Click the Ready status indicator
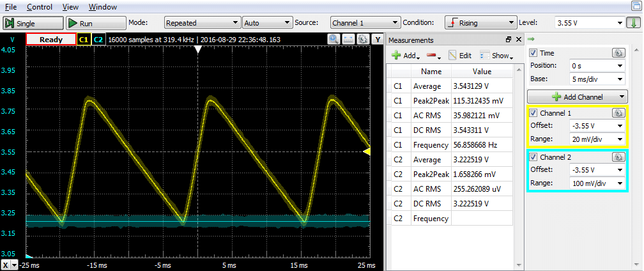This screenshot has width=644, height=271. click(51, 40)
